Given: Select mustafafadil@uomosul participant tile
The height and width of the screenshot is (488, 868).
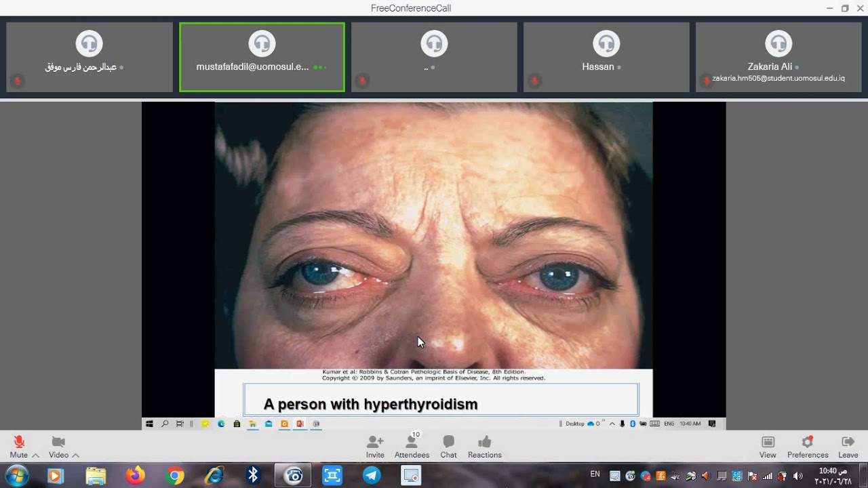Looking at the screenshot, I should (262, 58).
